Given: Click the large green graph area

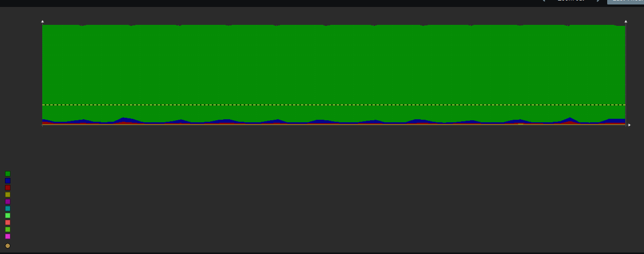Looking at the screenshot, I should tap(334, 65).
